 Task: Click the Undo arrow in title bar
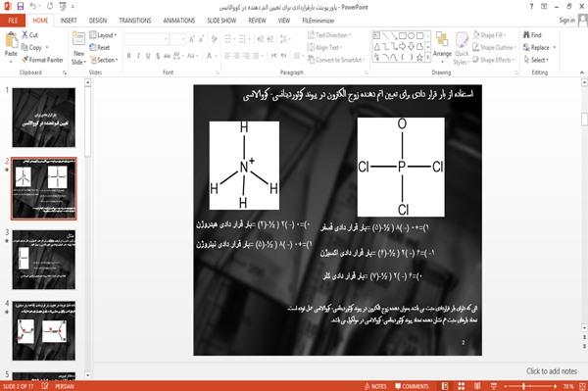[33, 6]
